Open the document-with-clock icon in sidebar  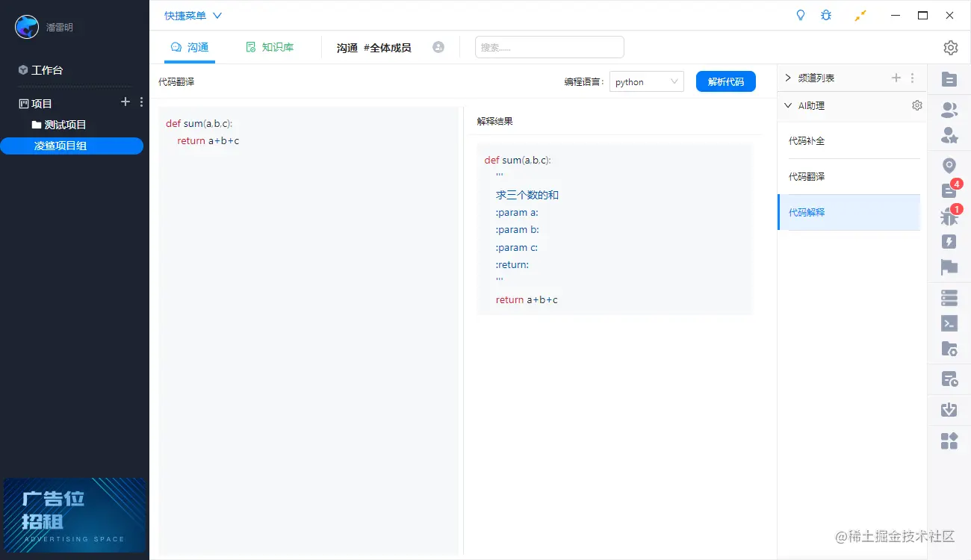coord(949,379)
